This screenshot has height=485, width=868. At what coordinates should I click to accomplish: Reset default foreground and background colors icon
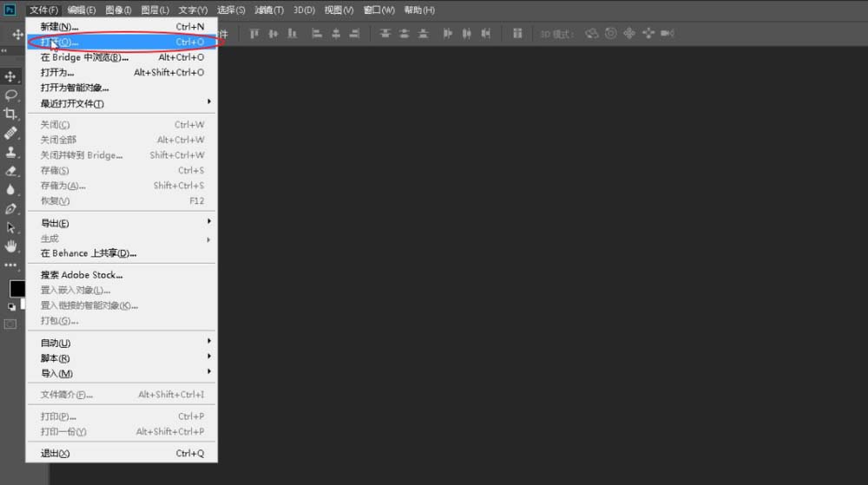[x=11, y=306]
